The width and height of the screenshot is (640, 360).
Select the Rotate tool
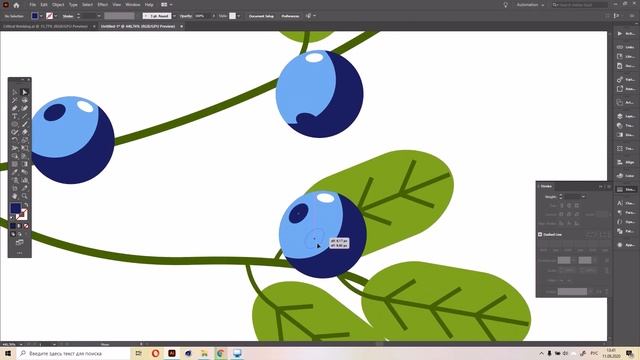[x=14, y=140]
